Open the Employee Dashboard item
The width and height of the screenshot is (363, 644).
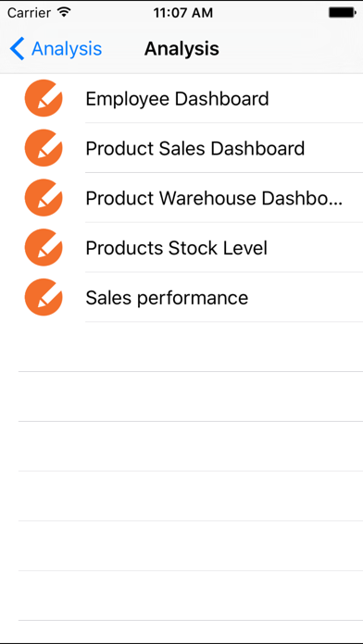tap(181, 99)
